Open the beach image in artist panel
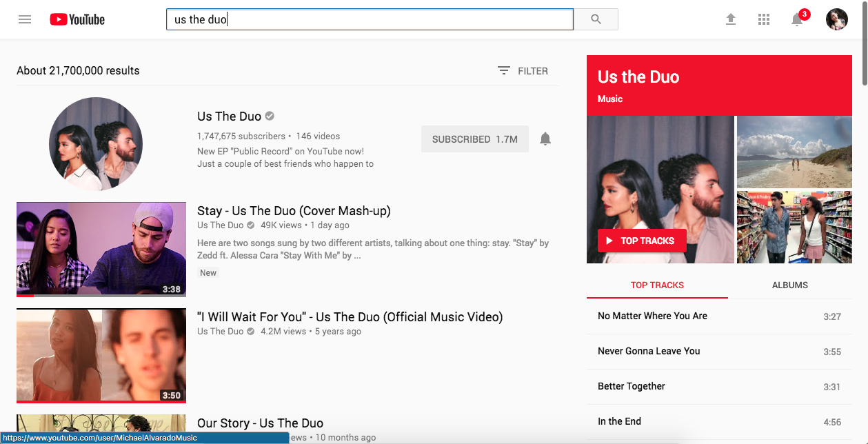The image size is (868, 444). tap(794, 152)
